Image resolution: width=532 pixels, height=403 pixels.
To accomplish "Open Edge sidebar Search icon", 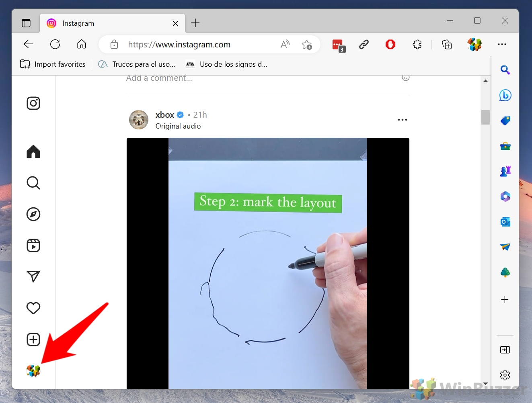I will 505,70.
